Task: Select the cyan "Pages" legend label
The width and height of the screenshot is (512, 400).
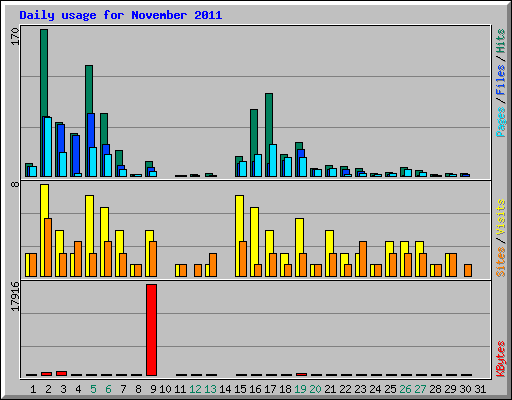Action: click(501, 122)
